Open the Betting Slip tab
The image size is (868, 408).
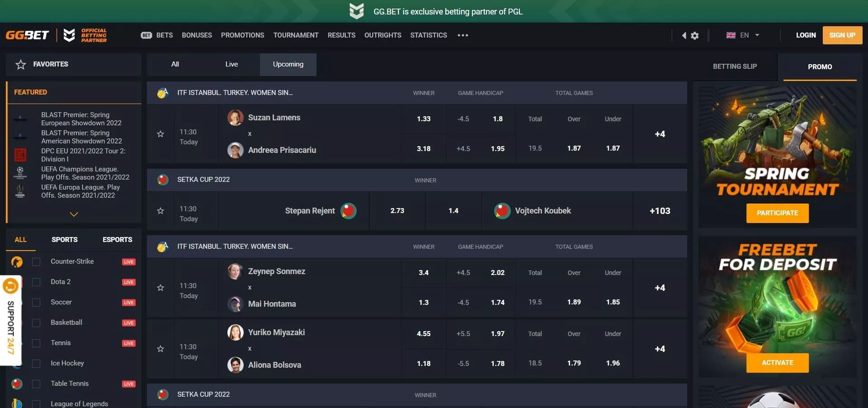pyautogui.click(x=735, y=66)
